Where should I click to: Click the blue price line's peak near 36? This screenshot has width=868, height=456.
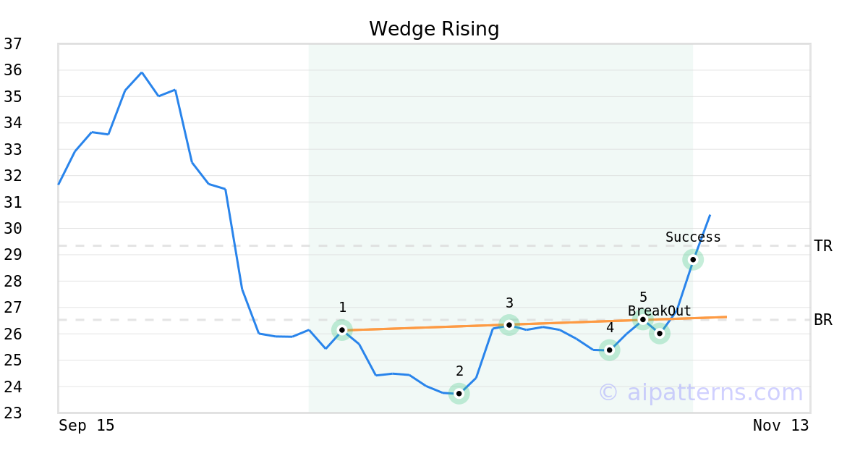[x=142, y=72]
